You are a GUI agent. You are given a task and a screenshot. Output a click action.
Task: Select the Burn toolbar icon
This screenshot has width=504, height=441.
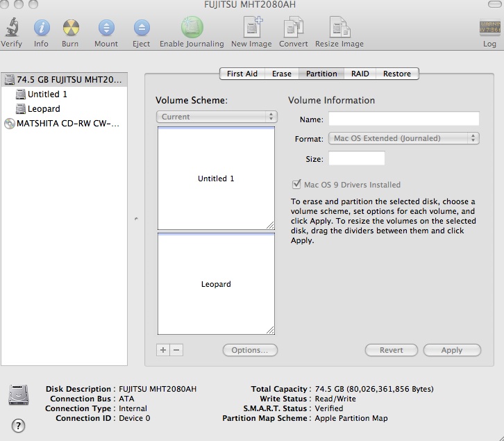tap(71, 28)
